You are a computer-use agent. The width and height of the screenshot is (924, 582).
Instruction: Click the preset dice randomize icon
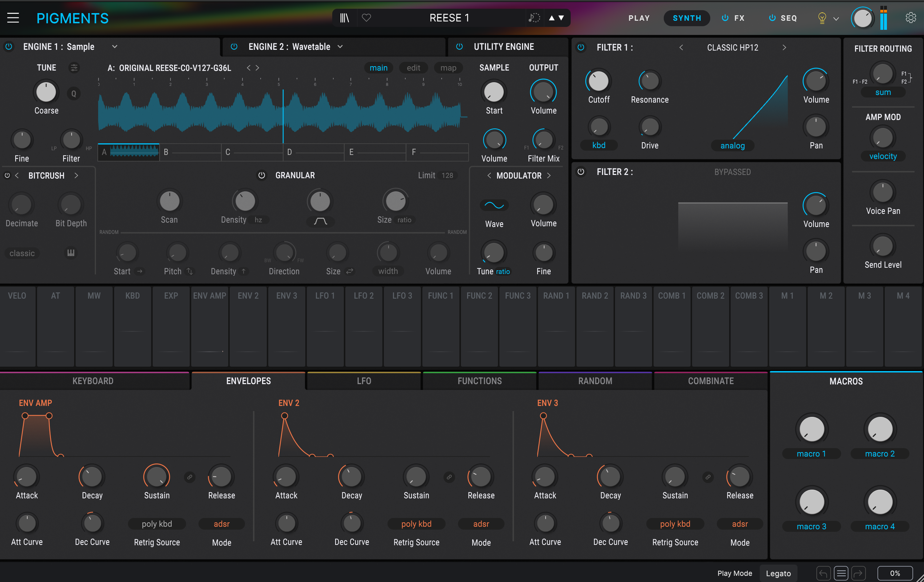pos(534,18)
